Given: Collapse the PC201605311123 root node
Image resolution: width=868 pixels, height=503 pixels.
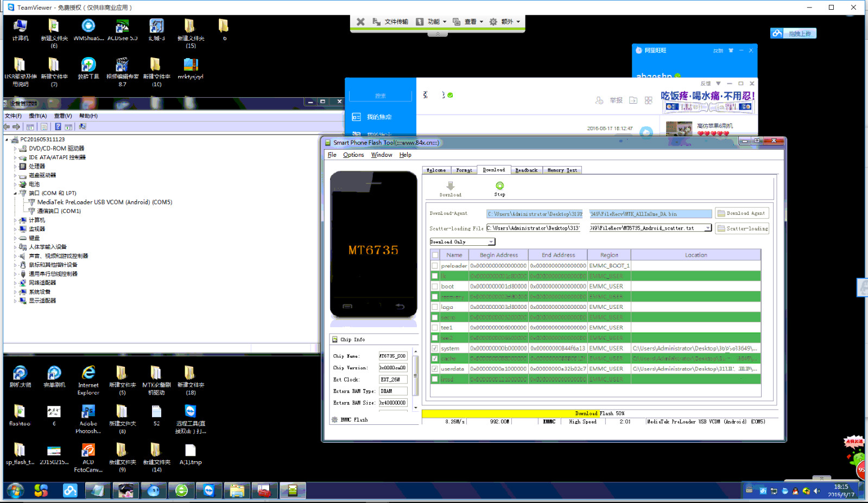Looking at the screenshot, I should point(7,139).
